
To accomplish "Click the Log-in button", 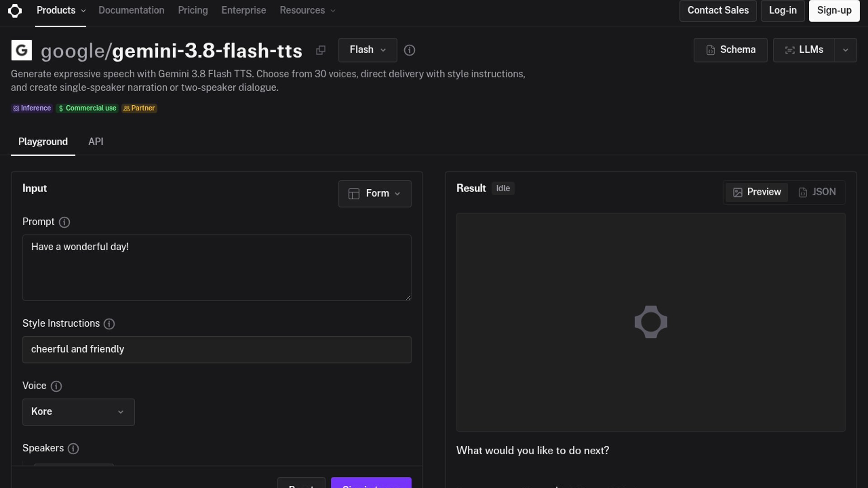I will (783, 10).
